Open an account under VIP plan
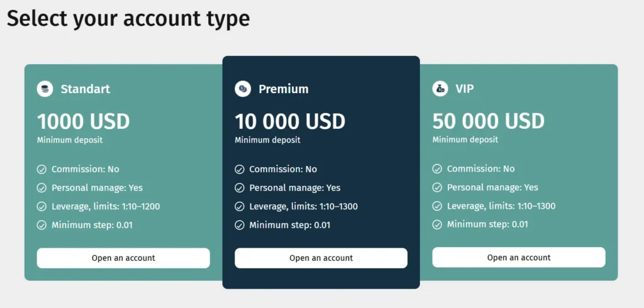 pyautogui.click(x=519, y=258)
